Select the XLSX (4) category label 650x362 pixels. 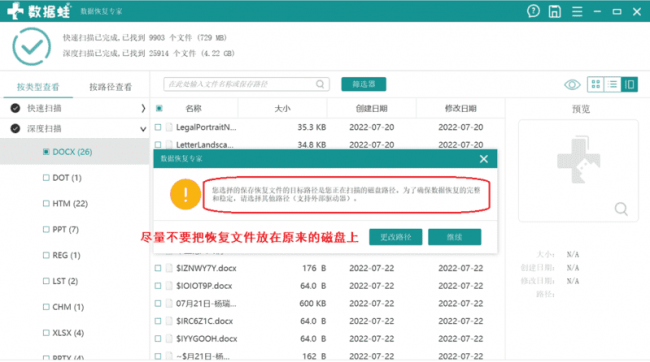tap(68, 333)
